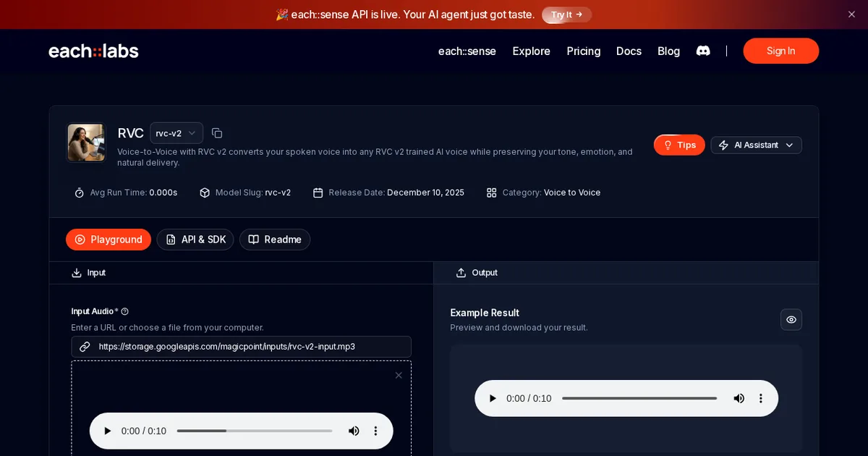Play the example result audio
Viewport: 868px width, 456px height.
493,398
